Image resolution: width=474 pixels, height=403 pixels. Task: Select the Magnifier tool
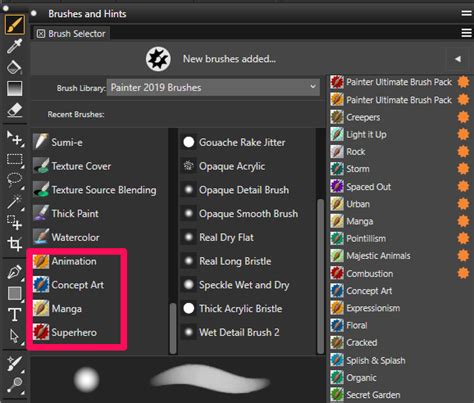15,386
